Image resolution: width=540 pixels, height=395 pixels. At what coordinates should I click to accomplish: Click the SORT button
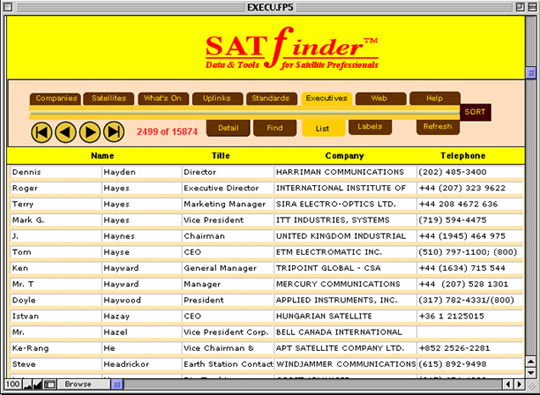[x=475, y=112]
